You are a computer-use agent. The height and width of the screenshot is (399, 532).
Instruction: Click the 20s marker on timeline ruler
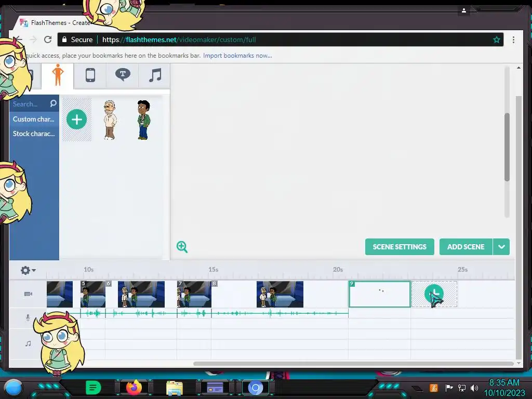(x=338, y=270)
